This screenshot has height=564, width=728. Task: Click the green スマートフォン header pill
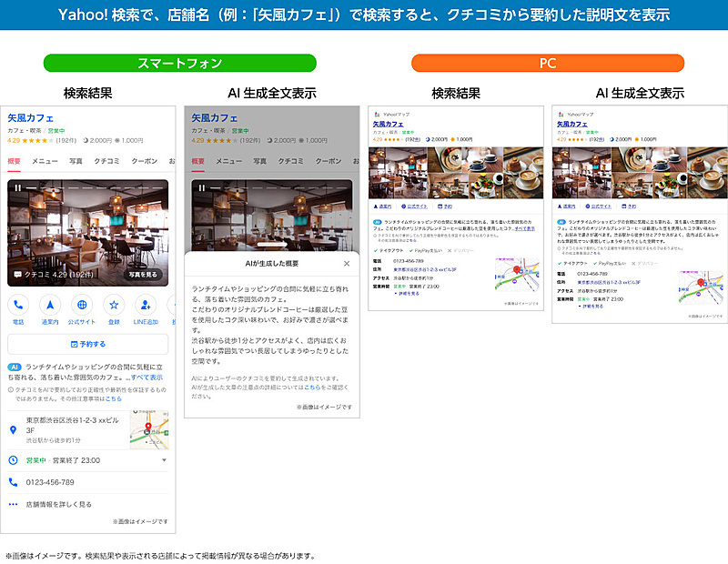click(x=179, y=63)
